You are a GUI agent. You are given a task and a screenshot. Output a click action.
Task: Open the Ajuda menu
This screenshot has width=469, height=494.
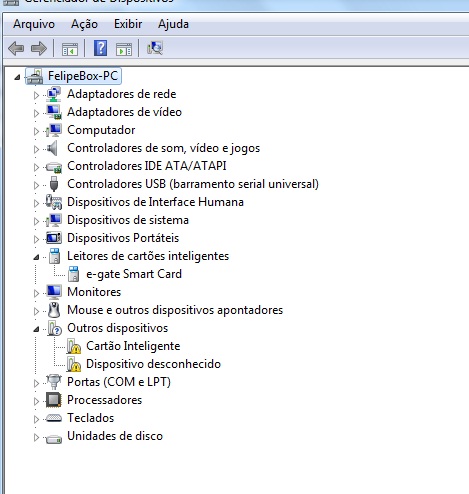tap(173, 24)
